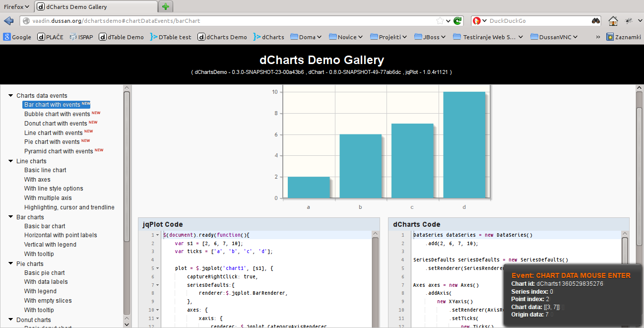Open With line style options demo
The image size is (644, 328).
[x=54, y=189]
